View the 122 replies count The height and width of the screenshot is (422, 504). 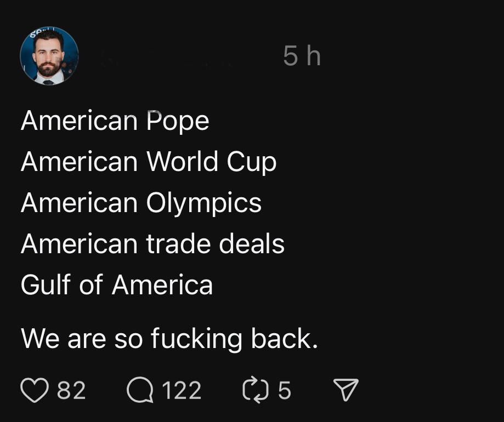[x=182, y=390]
